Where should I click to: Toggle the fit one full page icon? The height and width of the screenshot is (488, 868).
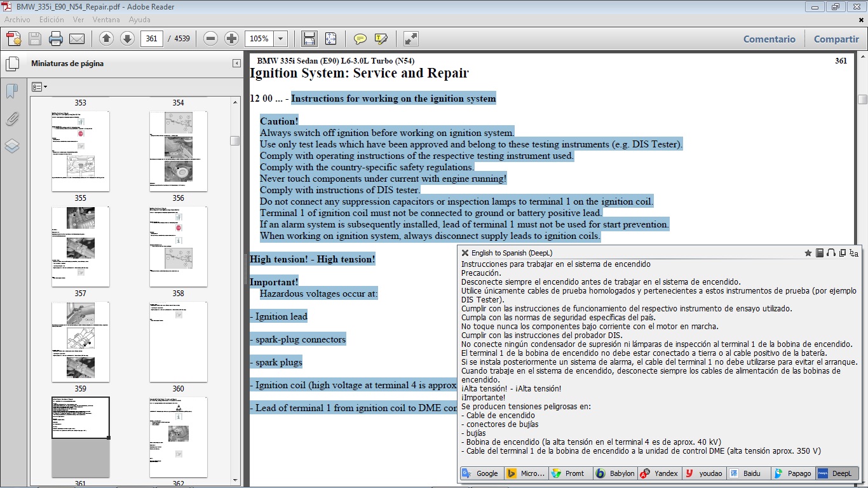click(330, 39)
